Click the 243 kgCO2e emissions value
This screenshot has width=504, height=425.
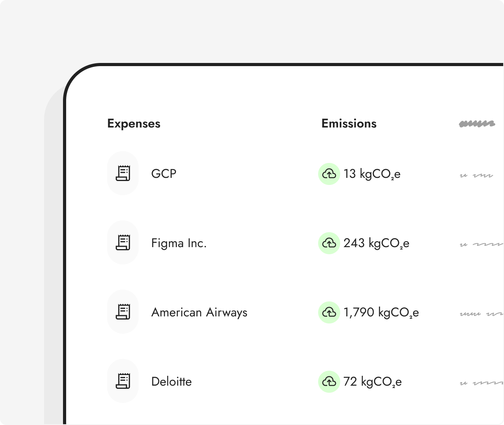point(376,243)
